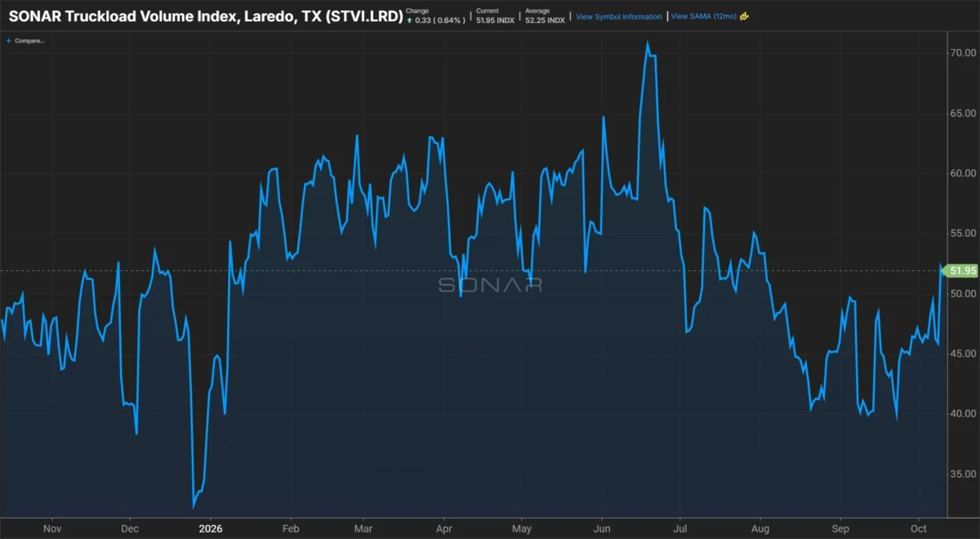Click the Mar label on the time axis
Screen dimensions: 980x539
[x=364, y=529]
